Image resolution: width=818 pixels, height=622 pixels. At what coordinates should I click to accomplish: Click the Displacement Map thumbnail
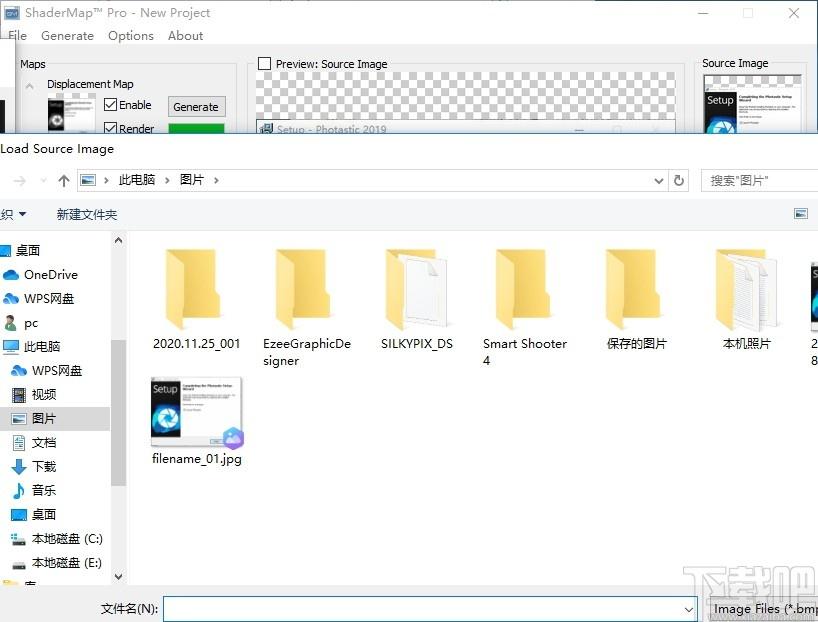tap(71, 113)
